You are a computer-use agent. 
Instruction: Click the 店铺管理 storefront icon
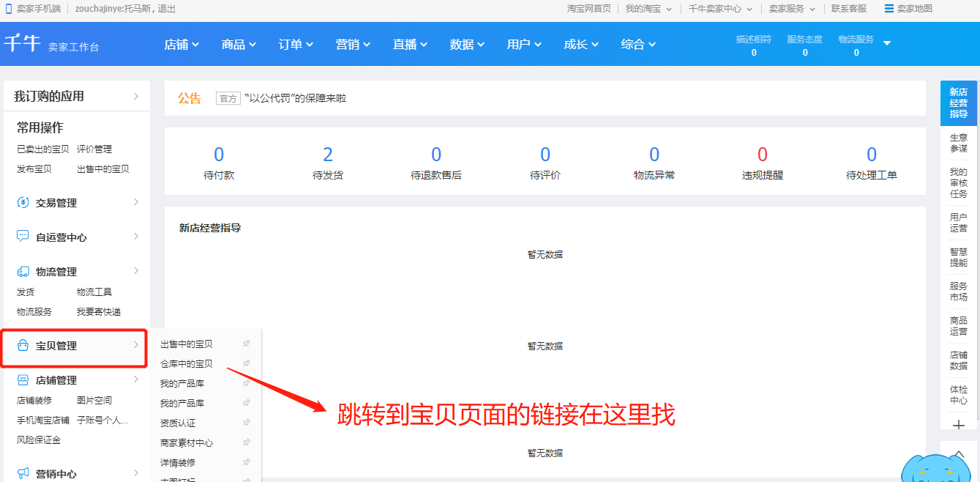(x=23, y=380)
